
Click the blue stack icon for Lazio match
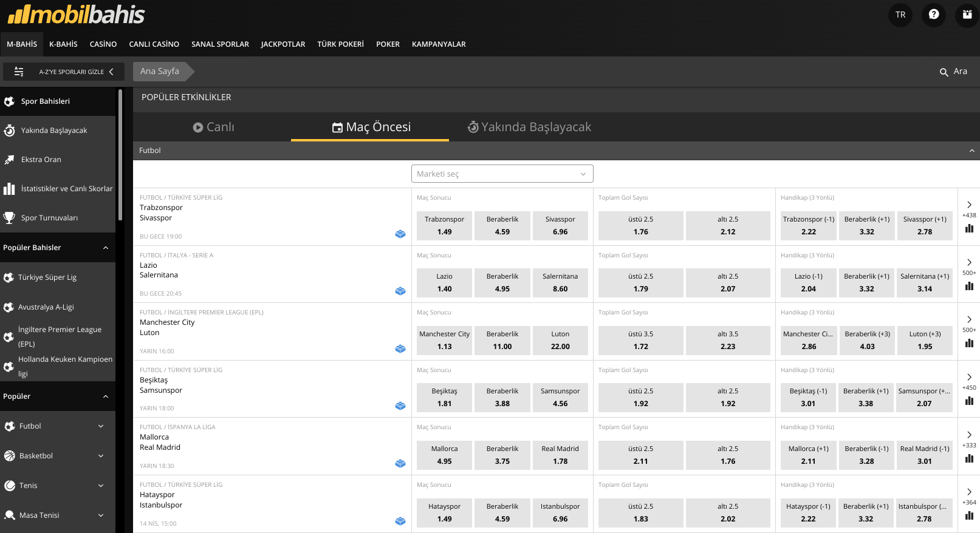pos(400,291)
